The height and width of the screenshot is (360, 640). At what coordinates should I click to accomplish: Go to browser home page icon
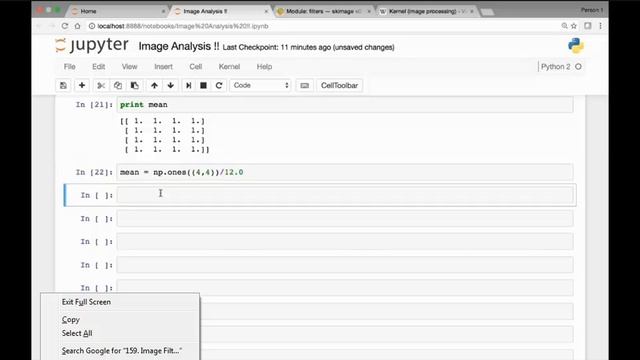(78, 26)
